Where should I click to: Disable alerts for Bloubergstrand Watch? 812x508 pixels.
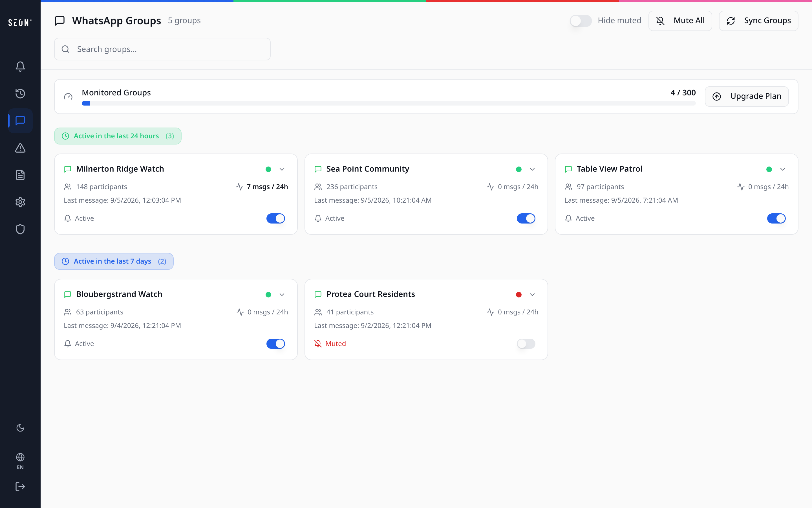(275, 344)
